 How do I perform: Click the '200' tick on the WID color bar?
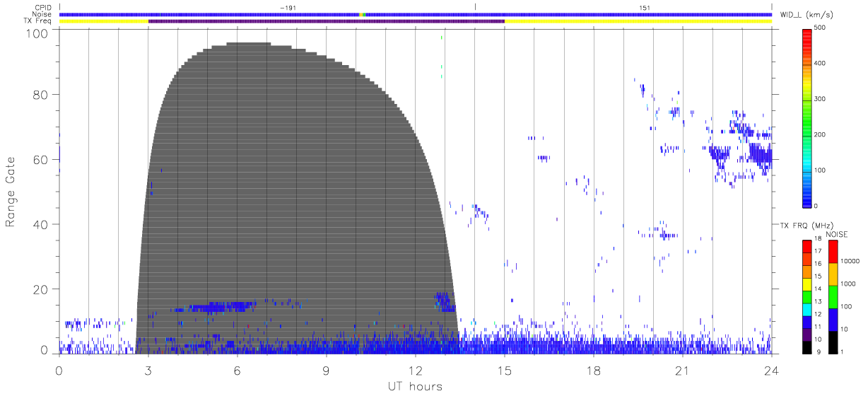click(821, 134)
